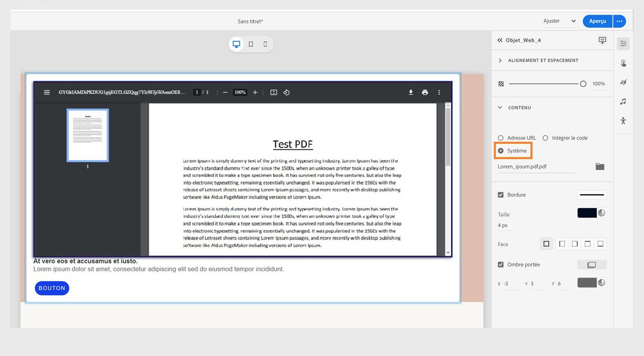Edit shadow X offset value

click(511, 284)
